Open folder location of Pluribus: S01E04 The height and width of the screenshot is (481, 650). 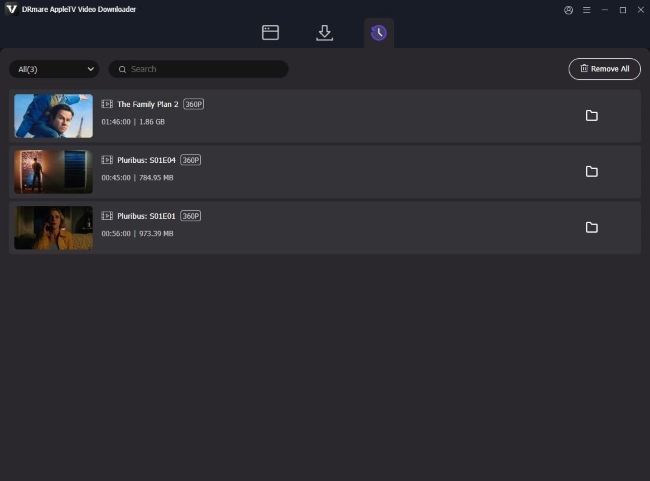tap(591, 172)
